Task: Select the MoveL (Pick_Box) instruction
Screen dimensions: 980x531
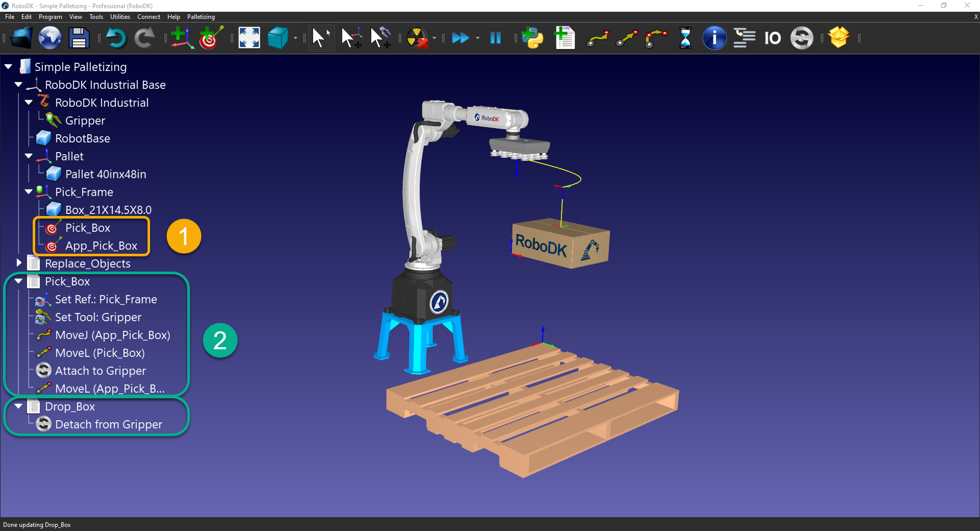Action: (x=100, y=353)
